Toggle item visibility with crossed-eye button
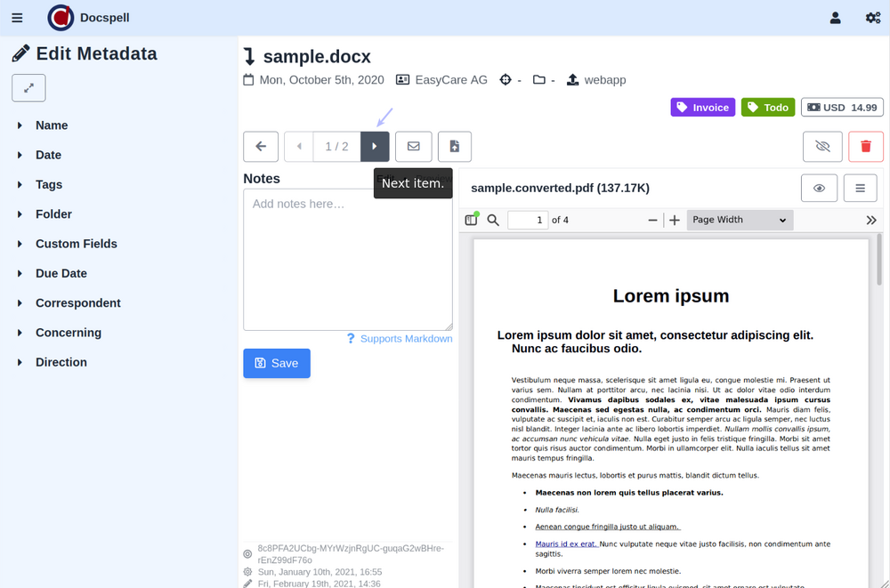 tap(822, 147)
